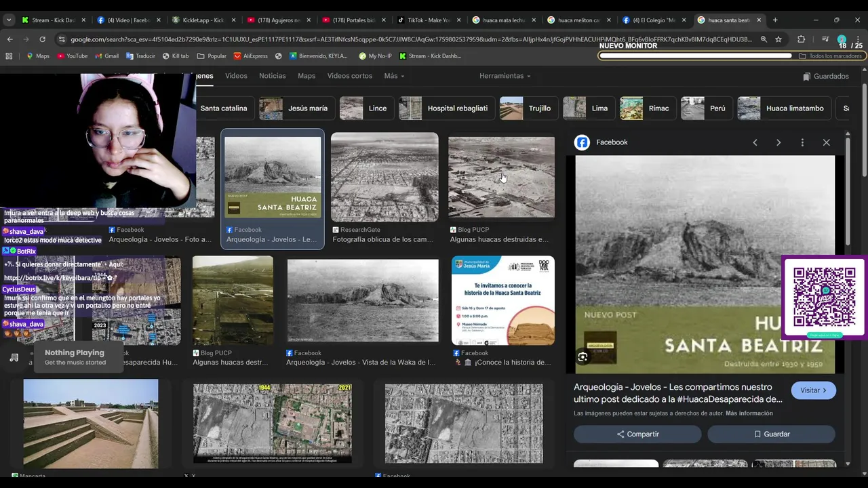Open Guardados saved items
This screenshot has width=868, height=488.
(x=826, y=77)
